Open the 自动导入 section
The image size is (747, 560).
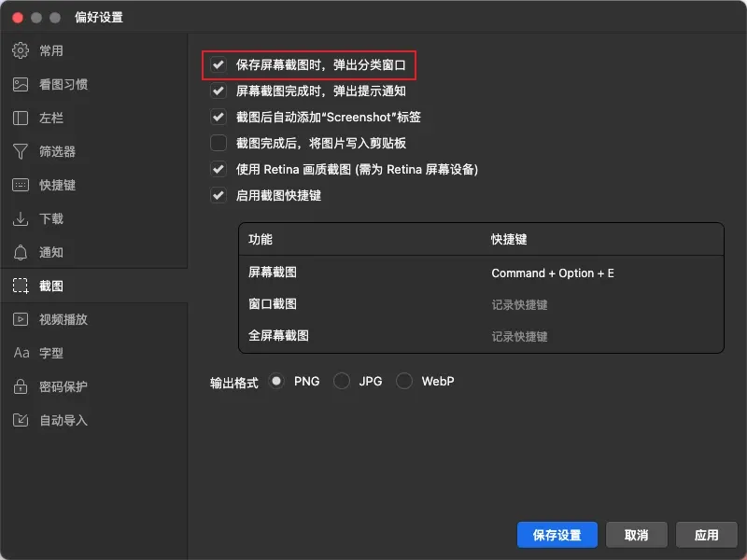click(x=94, y=420)
